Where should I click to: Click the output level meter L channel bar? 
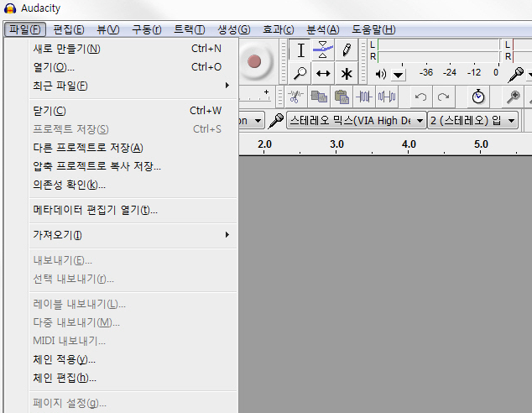(x=438, y=45)
